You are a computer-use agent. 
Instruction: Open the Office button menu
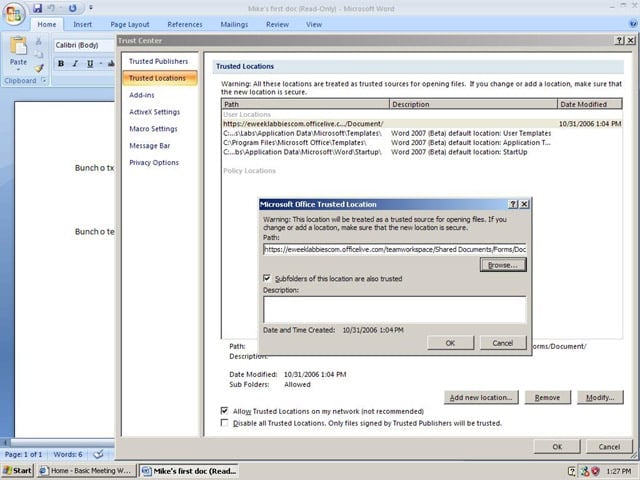point(14,14)
